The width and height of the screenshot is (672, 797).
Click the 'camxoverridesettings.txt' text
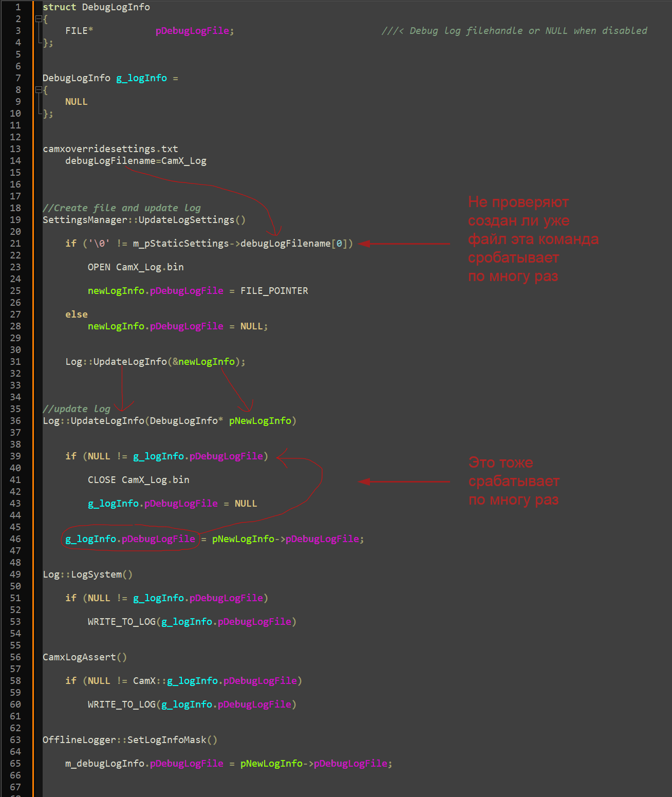point(110,149)
